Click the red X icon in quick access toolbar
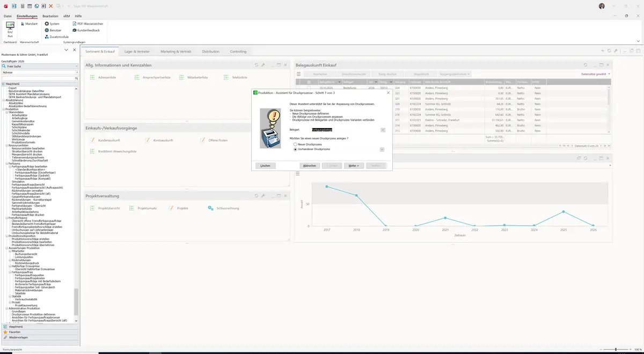Screen dimensions: 644x354 pyautogui.click(x=50, y=6)
